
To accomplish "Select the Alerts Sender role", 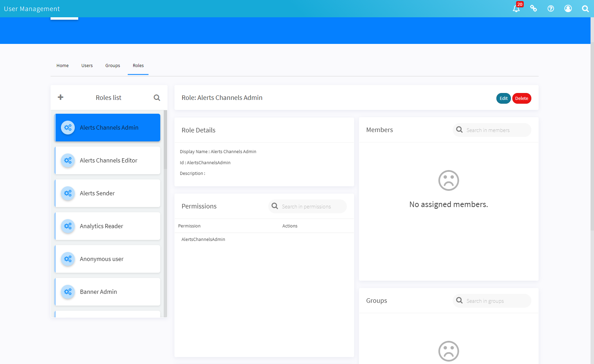I will [x=107, y=193].
